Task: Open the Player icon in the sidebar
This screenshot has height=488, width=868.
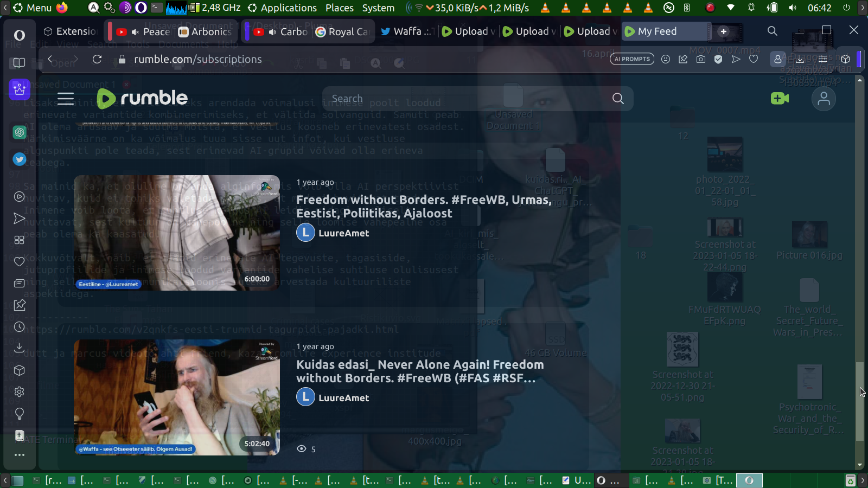Action: pos(20,197)
